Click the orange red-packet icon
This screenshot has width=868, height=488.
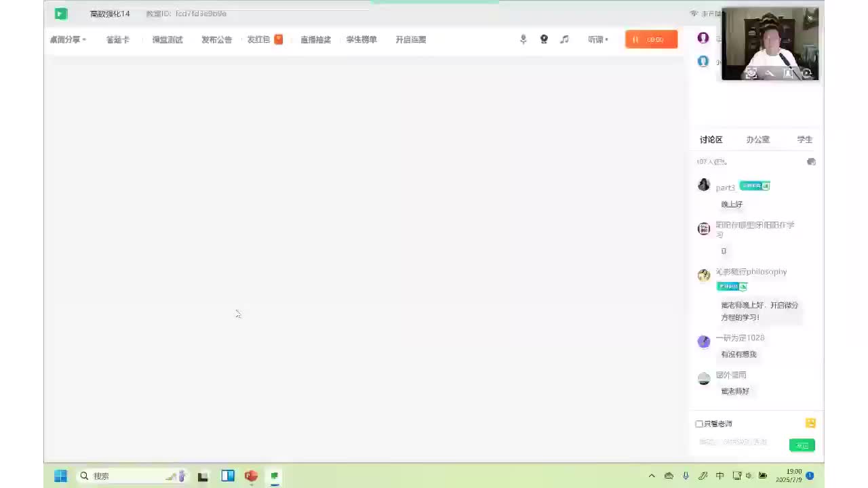point(278,39)
